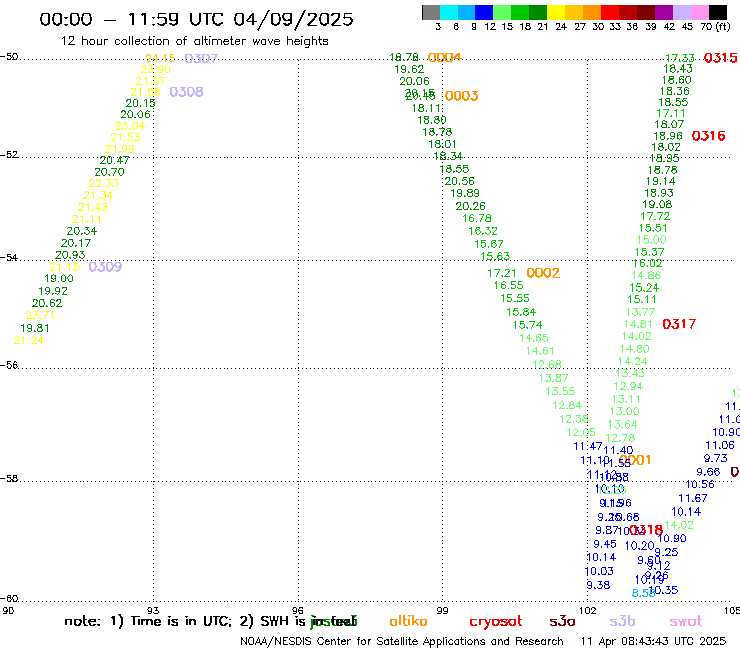Click the wave height value 9.45
The image size is (740, 650).
click(605, 544)
